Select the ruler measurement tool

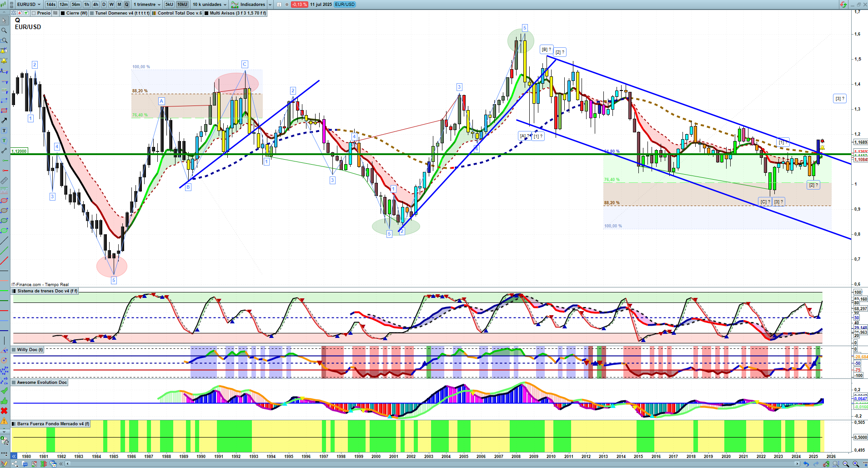pyautogui.click(x=4, y=181)
